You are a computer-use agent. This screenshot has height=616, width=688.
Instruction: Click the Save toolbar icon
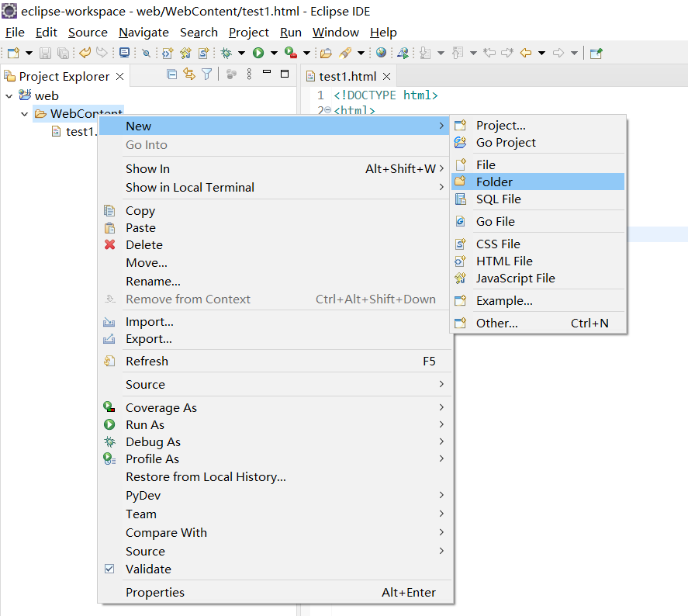pyautogui.click(x=45, y=53)
